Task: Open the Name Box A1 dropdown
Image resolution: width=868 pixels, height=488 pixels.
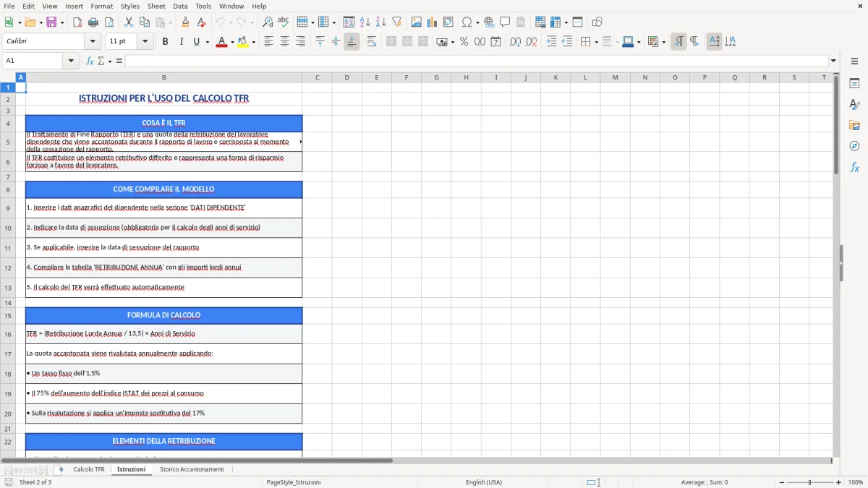Action: click(72, 61)
